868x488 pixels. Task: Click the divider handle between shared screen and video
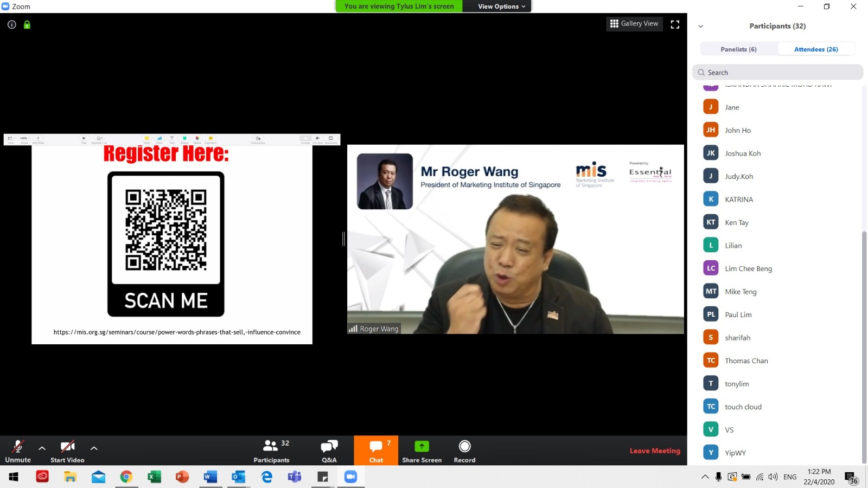pyautogui.click(x=343, y=239)
